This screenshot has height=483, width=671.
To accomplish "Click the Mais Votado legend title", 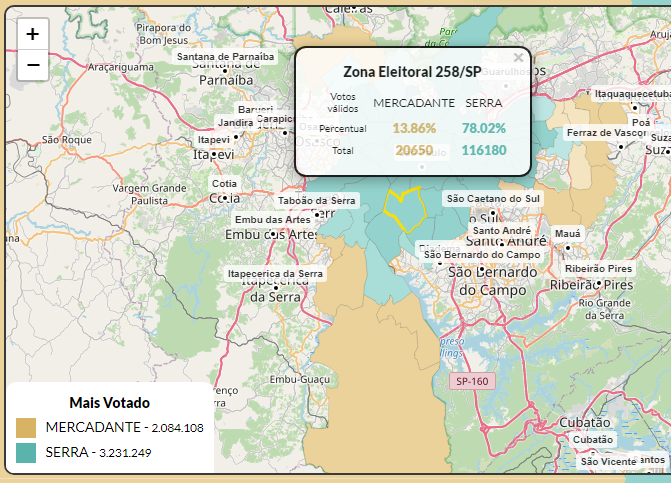I will pyautogui.click(x=110, y=403).
